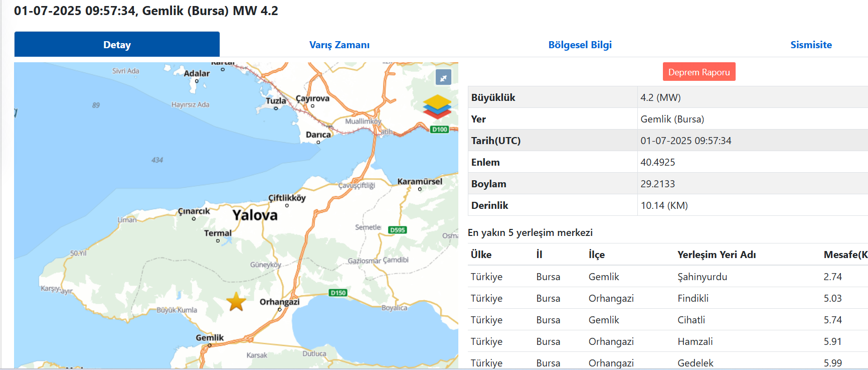The height and width of the screenshot is (370, 868).
Task: Click the Çiftlikköy label on the map
Action: pos(287,198)
